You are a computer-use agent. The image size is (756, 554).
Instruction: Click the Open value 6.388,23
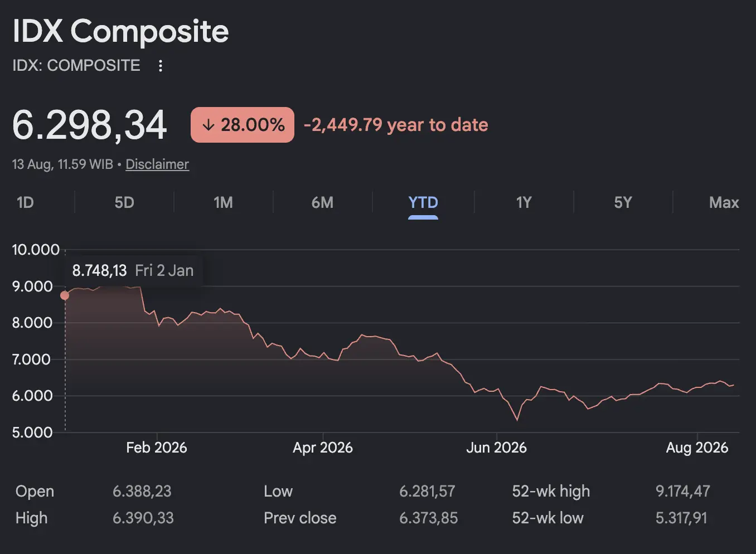(x=142, y=491)
